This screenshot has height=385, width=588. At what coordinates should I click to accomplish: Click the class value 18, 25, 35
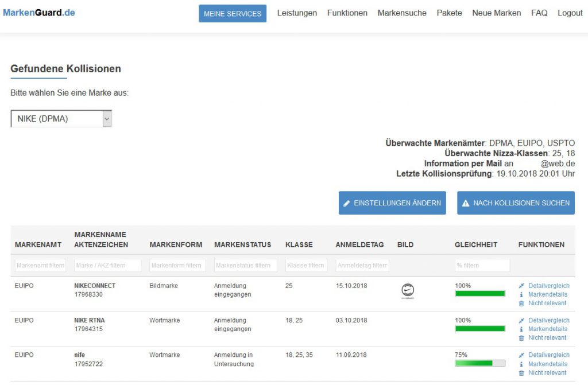pos(299,355)
